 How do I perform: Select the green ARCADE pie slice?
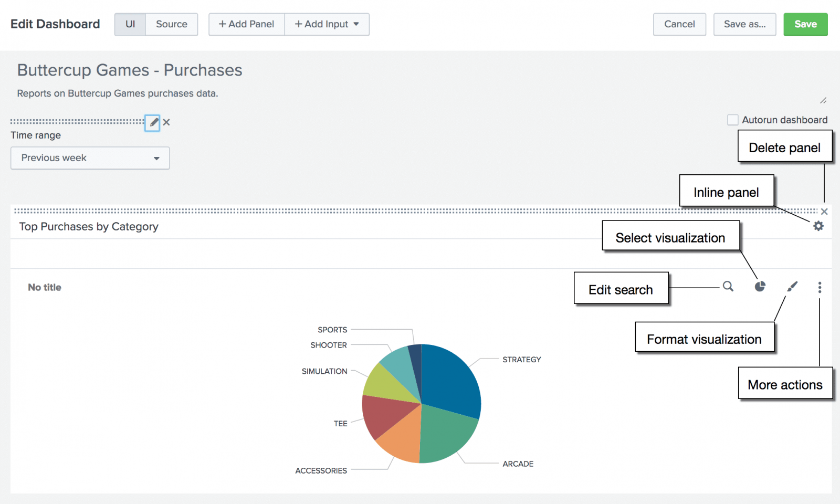[x=445, y=434]
